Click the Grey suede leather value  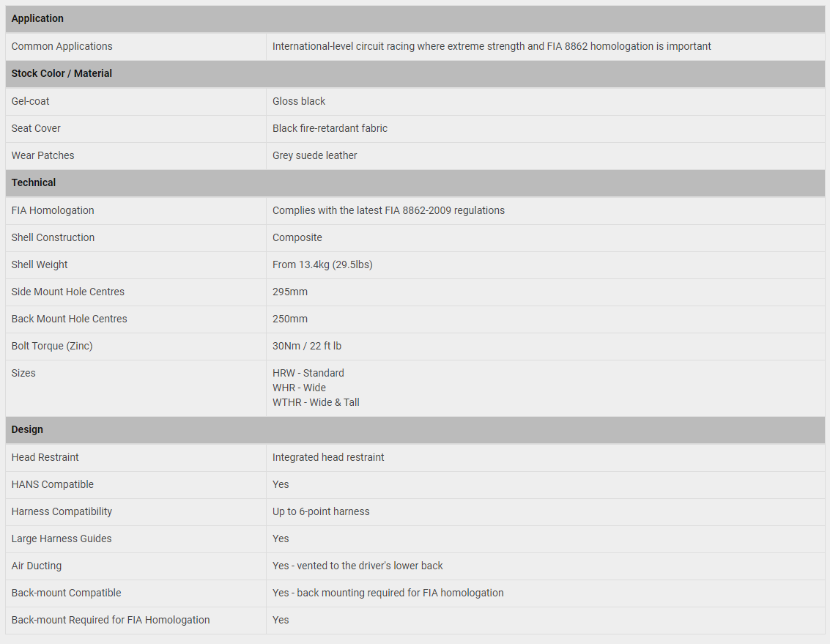pyautogui.click(x=314, y=156)
